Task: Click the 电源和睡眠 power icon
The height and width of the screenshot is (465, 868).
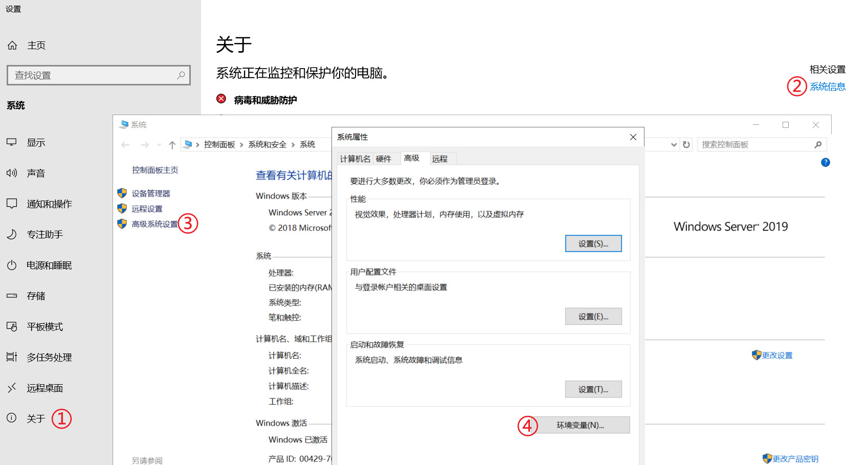Action: pyautogui.click(x=12, y=265)
